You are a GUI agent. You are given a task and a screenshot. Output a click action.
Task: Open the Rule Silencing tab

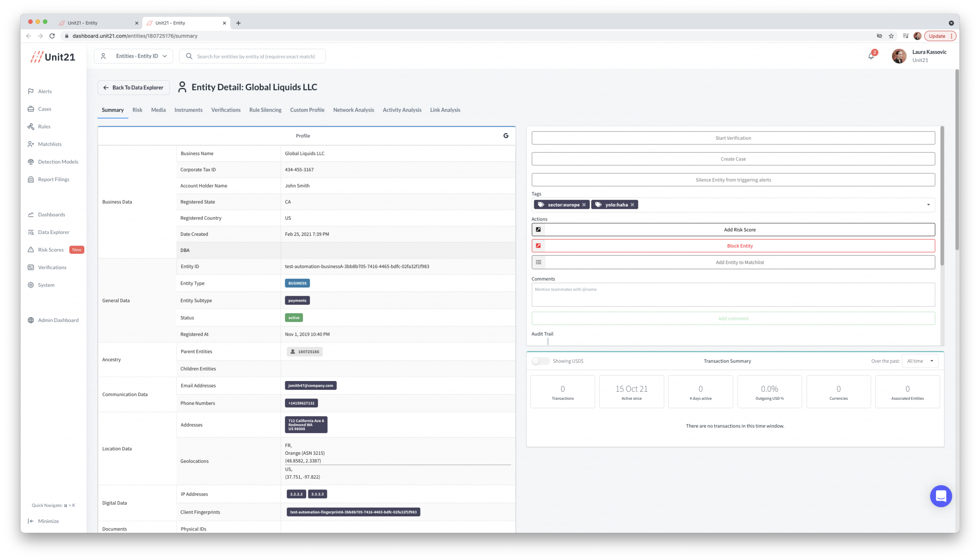click(x=265, y=110)
